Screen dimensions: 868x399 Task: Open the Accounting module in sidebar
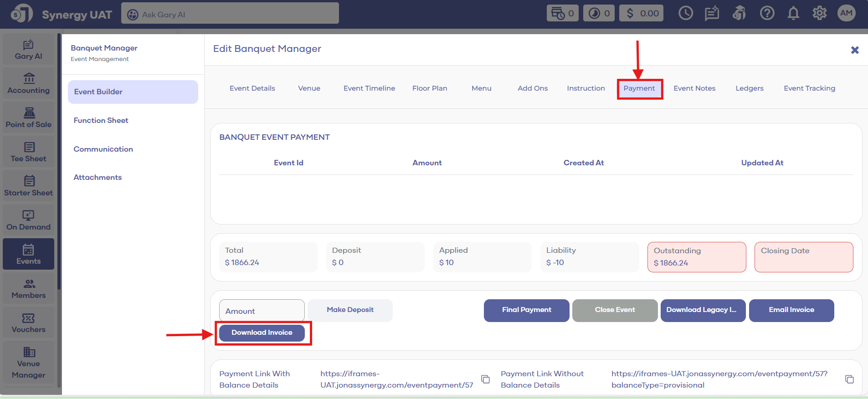click(x=28, y=84)
